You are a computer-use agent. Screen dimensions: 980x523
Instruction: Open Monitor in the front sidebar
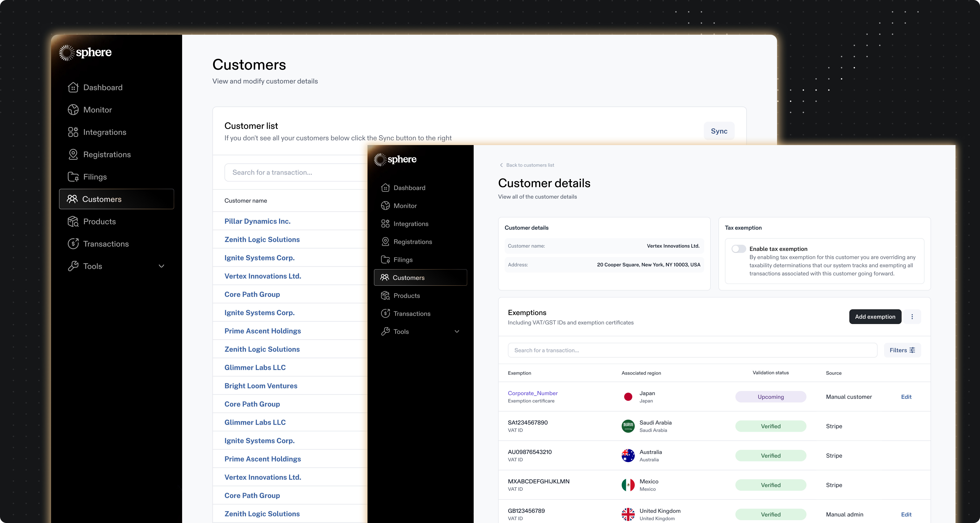(x=405, y=206)
